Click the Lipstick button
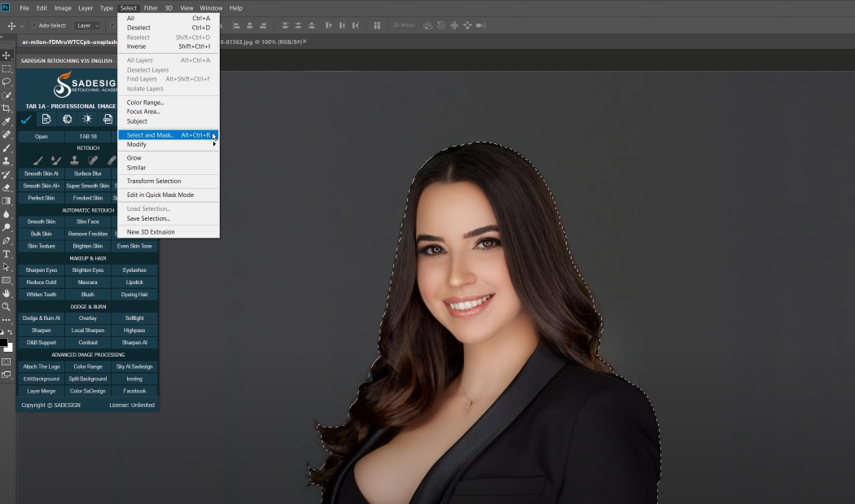855x504 pixels. (x=134, y=283)
